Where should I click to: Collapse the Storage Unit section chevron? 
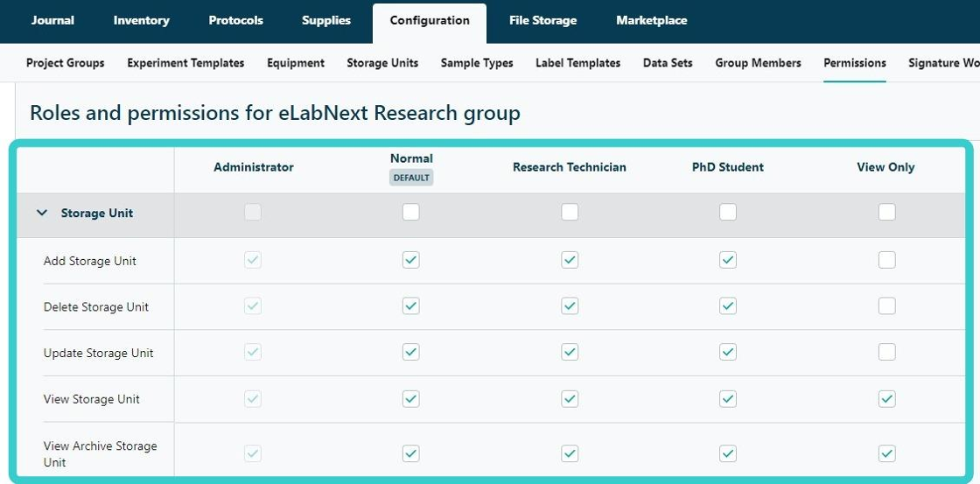coord(42,213)
